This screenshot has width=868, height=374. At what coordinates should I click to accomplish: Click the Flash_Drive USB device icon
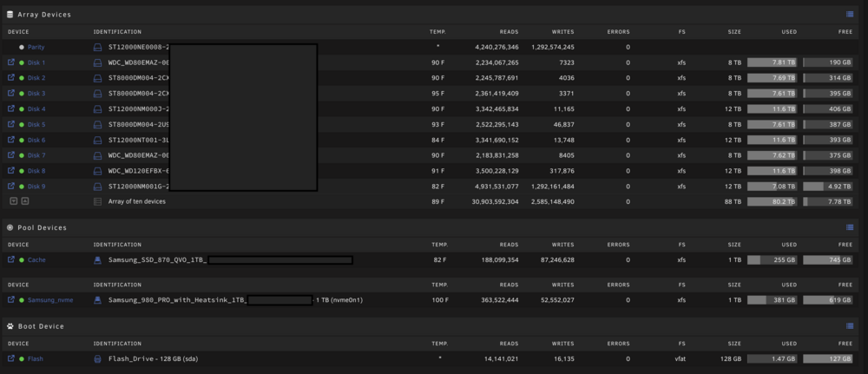pos(97,359)
